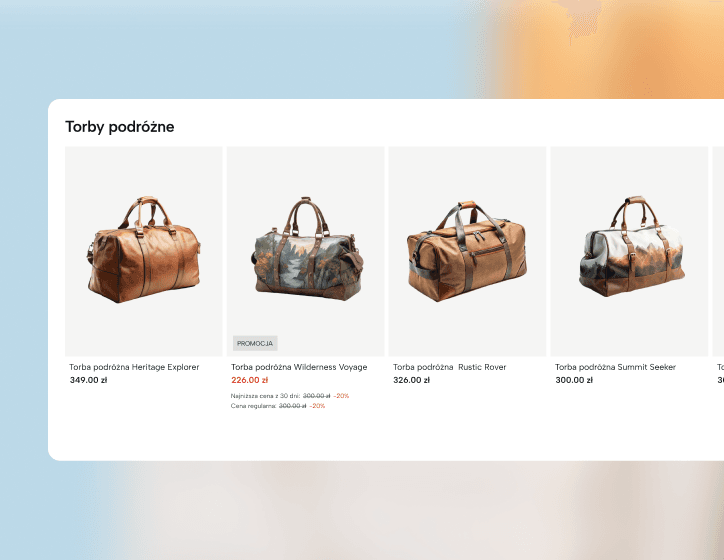Click the PROMOCJA badge on Wilderness Voyage
Viewport: 724px width, 560px height.
pyautogui.click(x=255, y=343)
